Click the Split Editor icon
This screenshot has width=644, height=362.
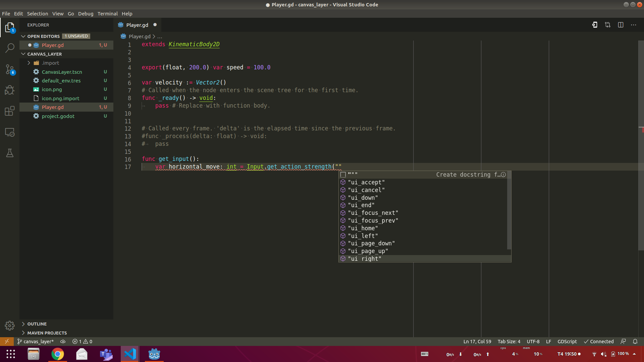(621, 24)
